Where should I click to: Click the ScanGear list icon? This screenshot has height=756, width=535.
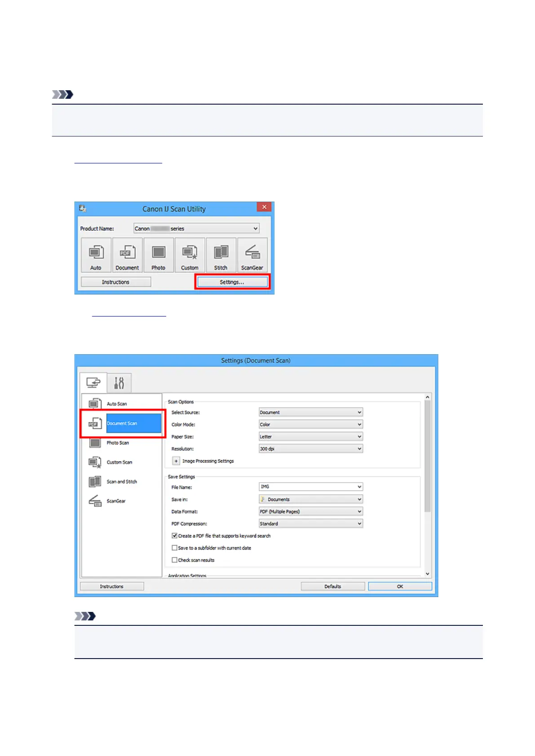pos(95,501)
